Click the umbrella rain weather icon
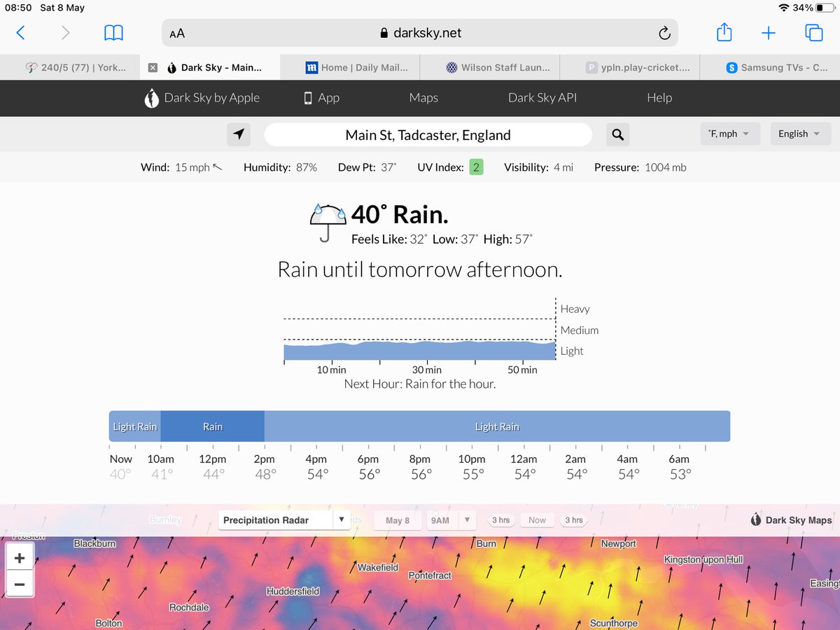This screenshot has width=840, height=630. (x=328, y=222)
